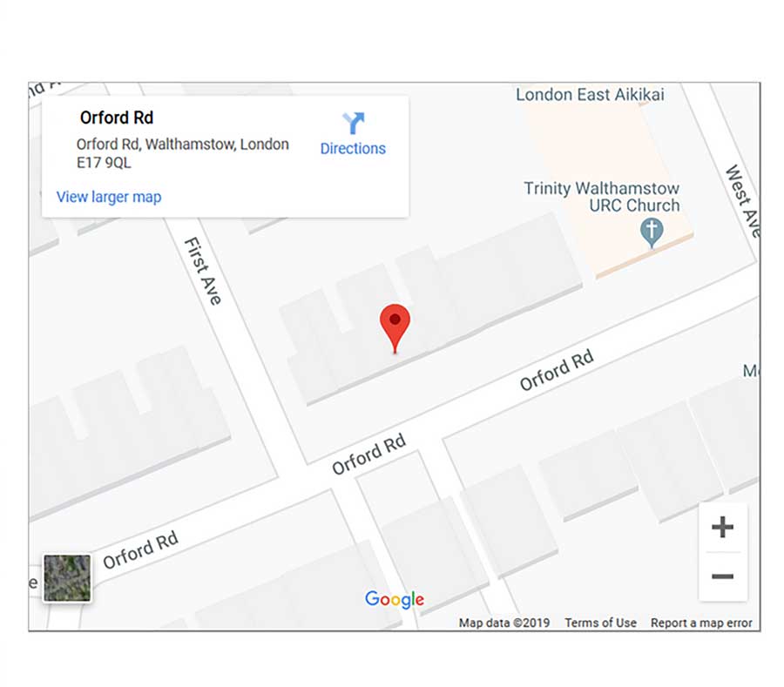The height and width of the screenshot is (687, 784).
Task: Click the West Ave street label
Action: (x=743, y=201)
